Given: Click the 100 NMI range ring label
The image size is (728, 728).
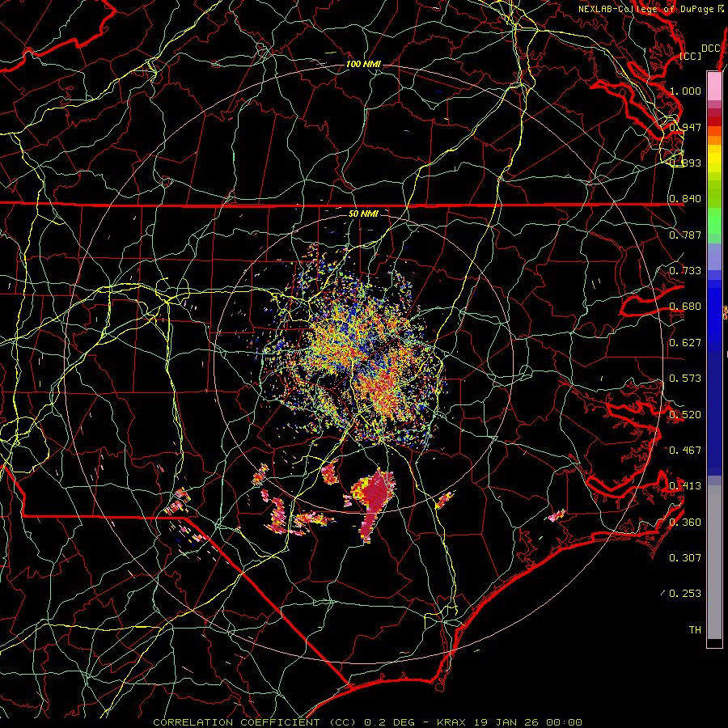Looking at the screenshot, I should pos(363,64).
